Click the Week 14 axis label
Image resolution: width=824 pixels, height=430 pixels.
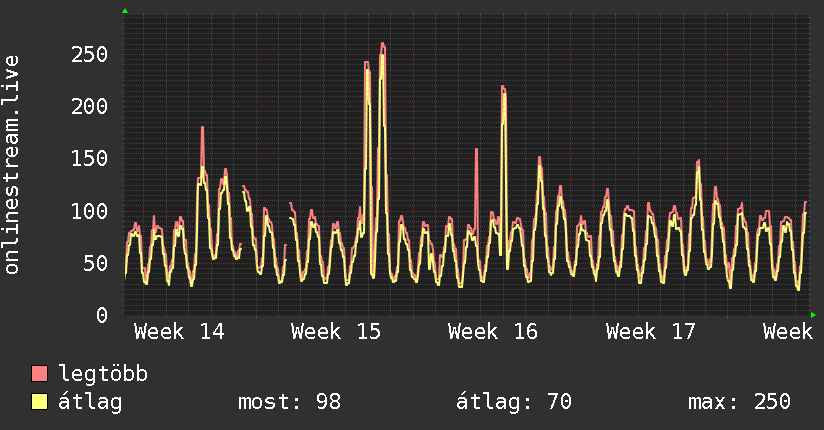tap(179, 332)
